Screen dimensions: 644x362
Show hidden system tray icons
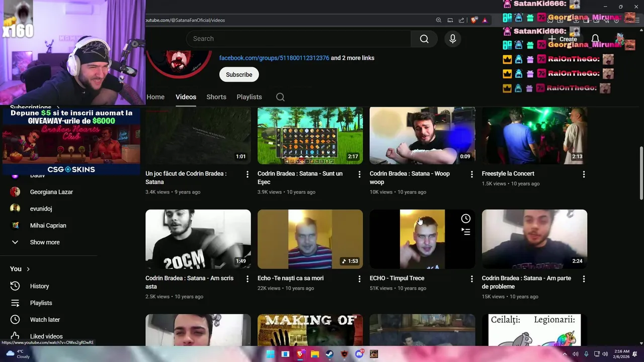click(565, 354)
